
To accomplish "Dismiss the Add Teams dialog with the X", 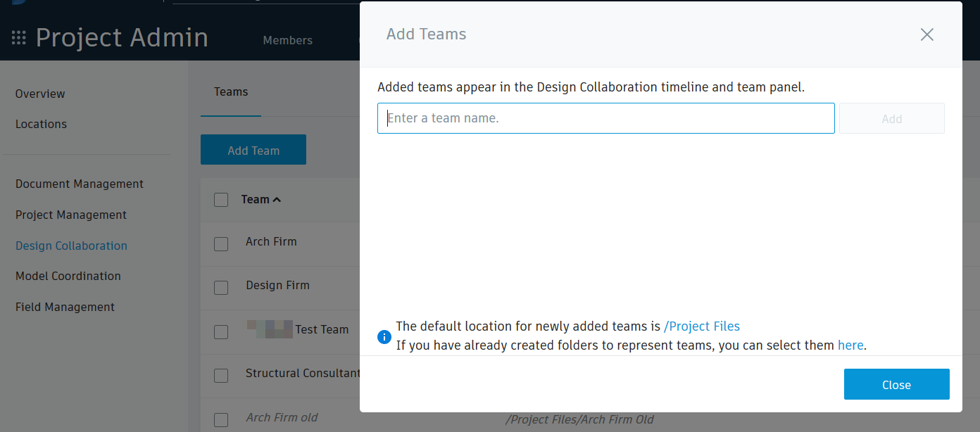I will point(926,34).
